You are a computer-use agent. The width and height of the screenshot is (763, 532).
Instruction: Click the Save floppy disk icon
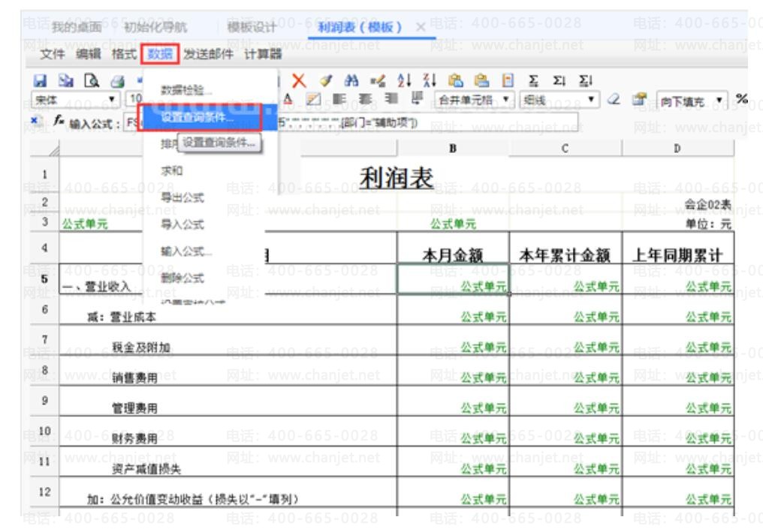pos(40,81)
